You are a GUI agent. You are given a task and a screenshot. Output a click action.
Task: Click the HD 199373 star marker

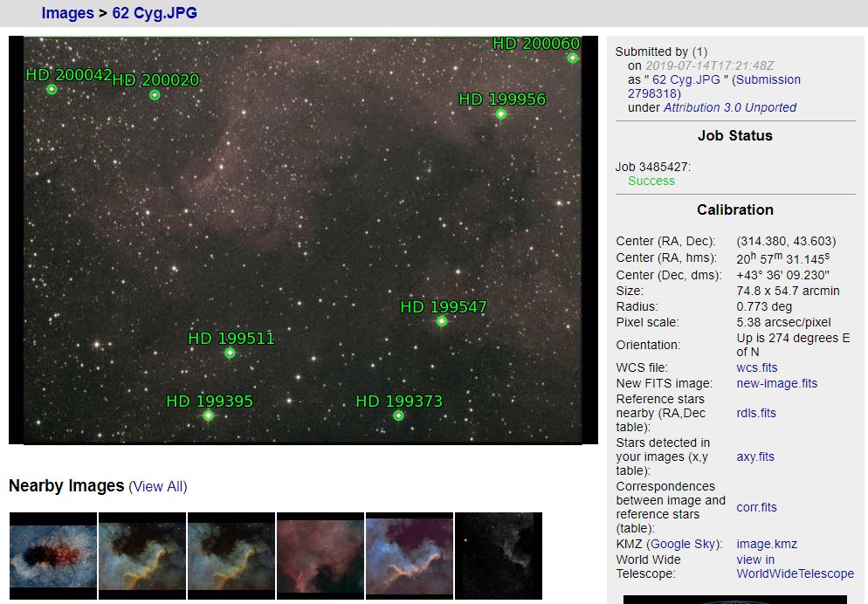tap(399, 416)
